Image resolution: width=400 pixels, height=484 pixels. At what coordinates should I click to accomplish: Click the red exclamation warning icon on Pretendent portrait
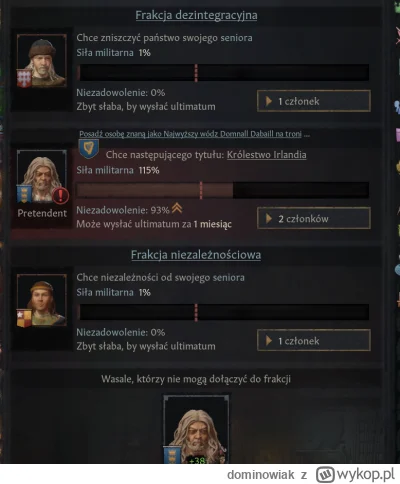point(60,196)
